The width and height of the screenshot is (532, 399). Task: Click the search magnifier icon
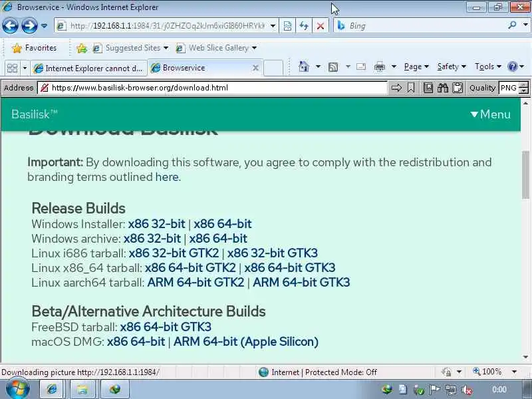click(512, 25)
